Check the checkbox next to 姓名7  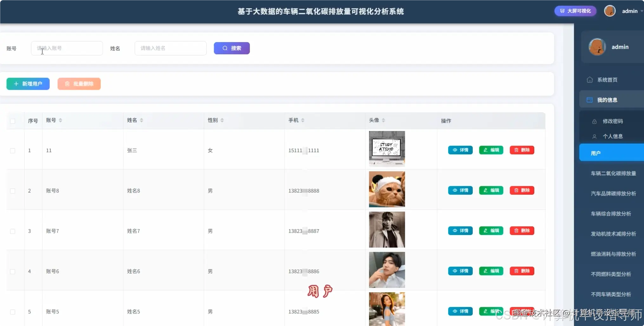coord(13,231)
